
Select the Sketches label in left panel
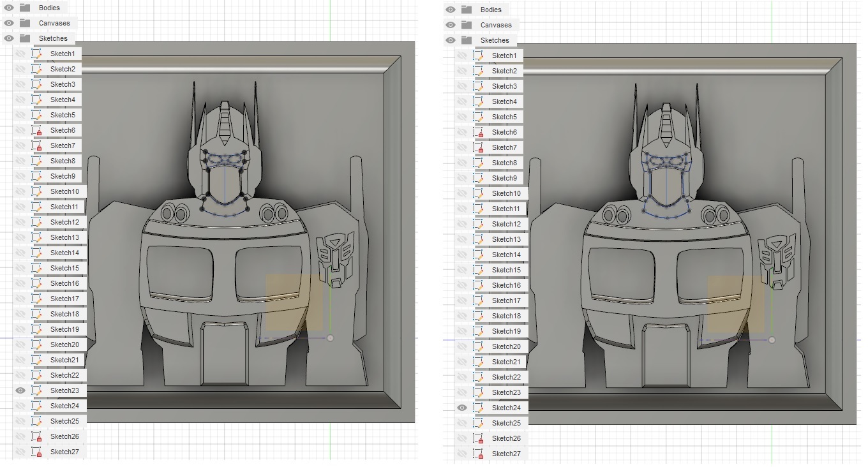tap(53, 38)
